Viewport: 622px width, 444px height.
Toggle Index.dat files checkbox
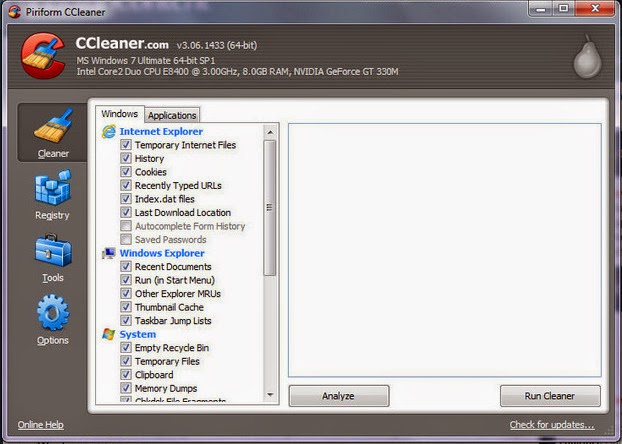coord(126,199)
